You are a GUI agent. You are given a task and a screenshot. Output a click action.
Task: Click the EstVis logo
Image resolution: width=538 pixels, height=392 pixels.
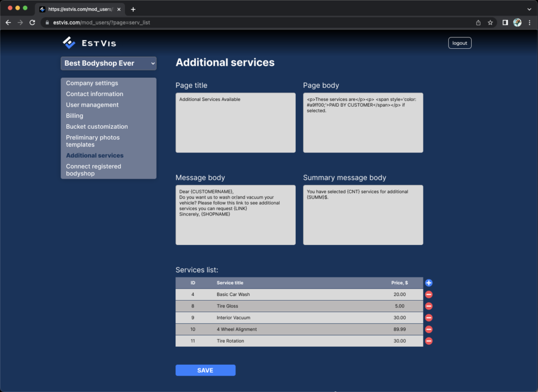[89, 43]
